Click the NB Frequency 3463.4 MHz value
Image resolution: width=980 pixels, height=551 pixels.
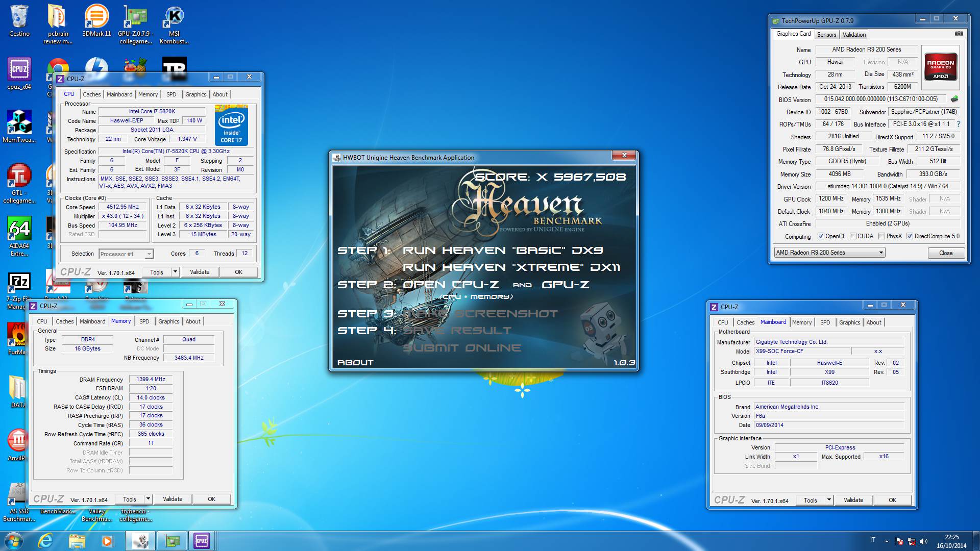[189, 358]
